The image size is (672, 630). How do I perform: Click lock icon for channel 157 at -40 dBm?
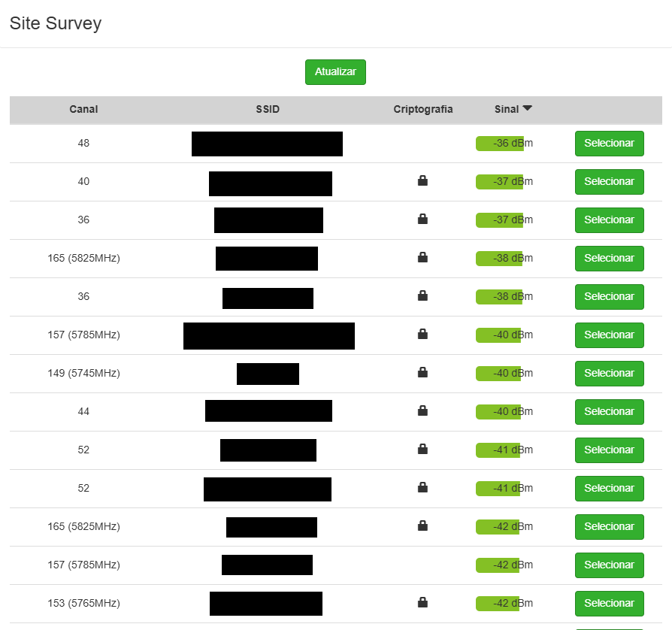422,335
